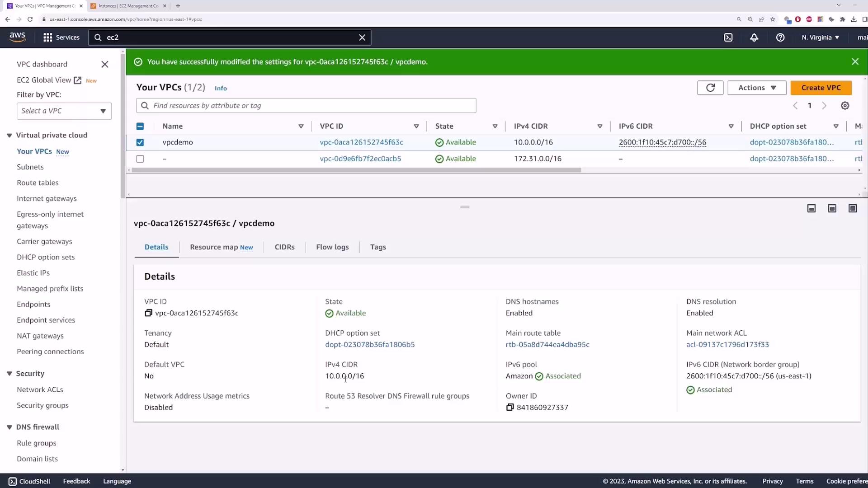This screenshot has height=488, width=868.
Task: Open AWS CloudShell from top navigation icon
Action: pyautogui.click(x=728, y=38)
